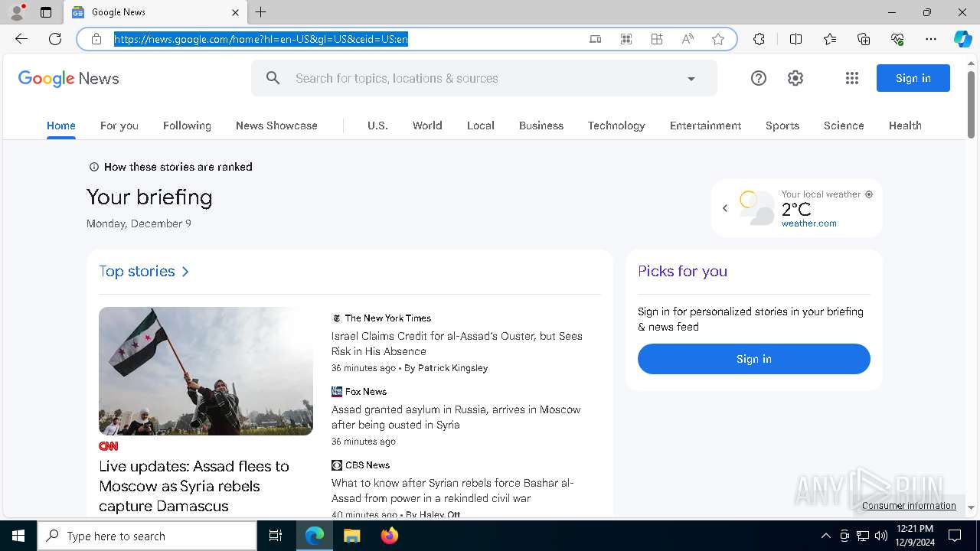Open Browser essentials heart icon

pyautogui.click(x=897, y=39)
